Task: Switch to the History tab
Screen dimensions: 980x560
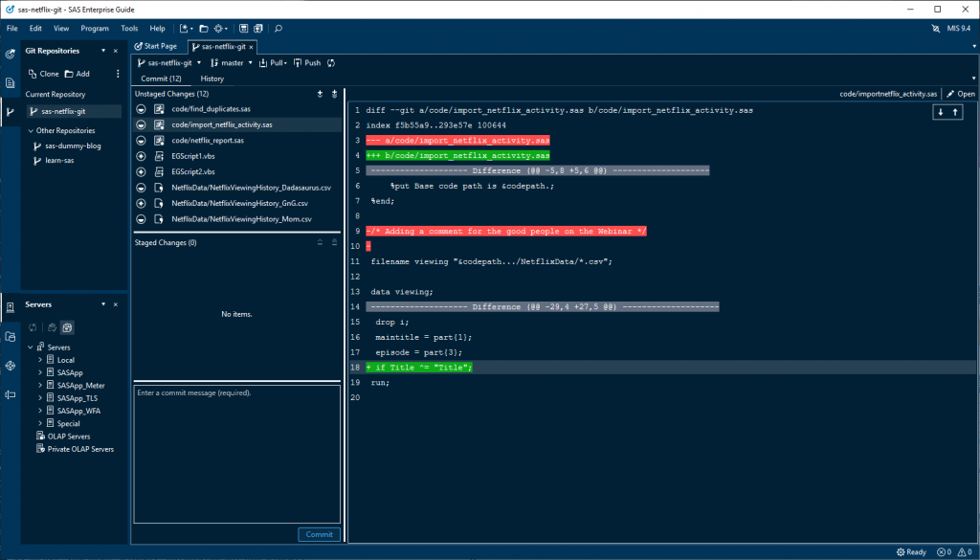Action: tap(212, 78)
